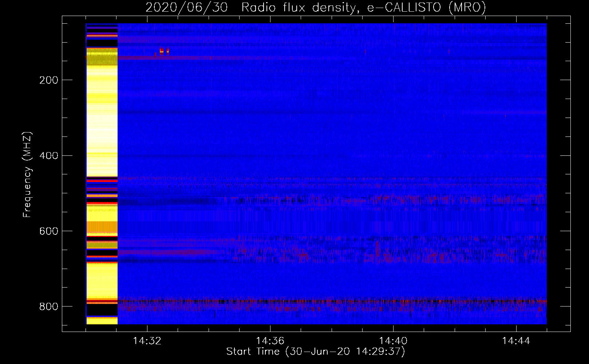Image resolution: width=589 pixels, height=364 pixels.
Task: Click the "Start Time (30-Jun-20 14:29:37)" axis label
Action: click(316, 352)
